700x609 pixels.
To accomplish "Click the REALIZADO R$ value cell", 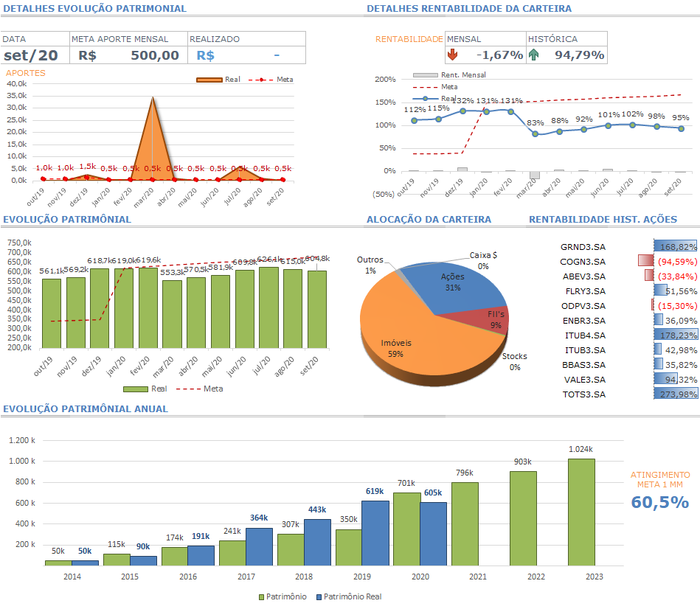I will [246, 55].
